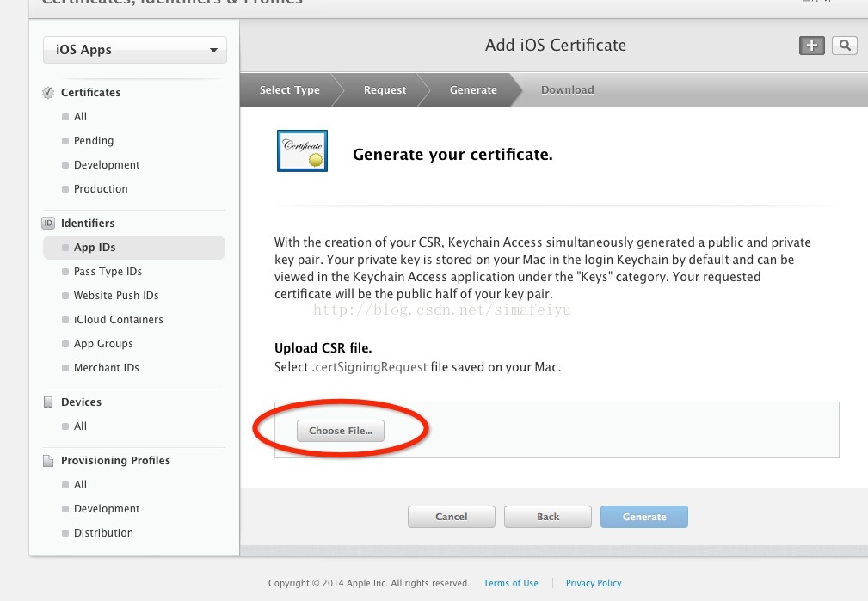Open All under Provisioning Profiles
The height and width of the screenshot is (601, 868).
pos(80,485)
